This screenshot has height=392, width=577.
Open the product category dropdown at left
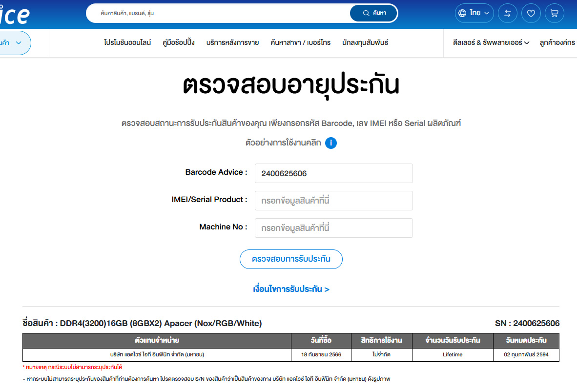(15, 43)
